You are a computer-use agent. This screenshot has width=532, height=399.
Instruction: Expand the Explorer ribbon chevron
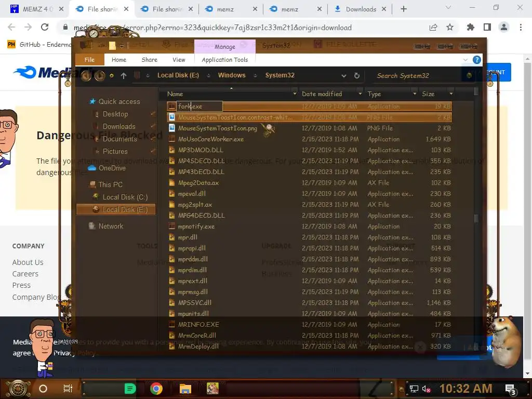(465, 60)
